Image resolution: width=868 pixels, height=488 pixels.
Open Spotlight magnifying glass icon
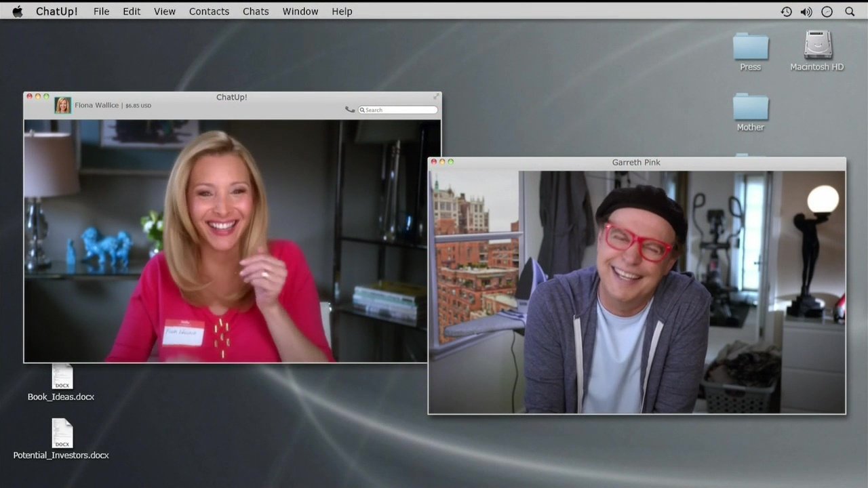point(850,12)
